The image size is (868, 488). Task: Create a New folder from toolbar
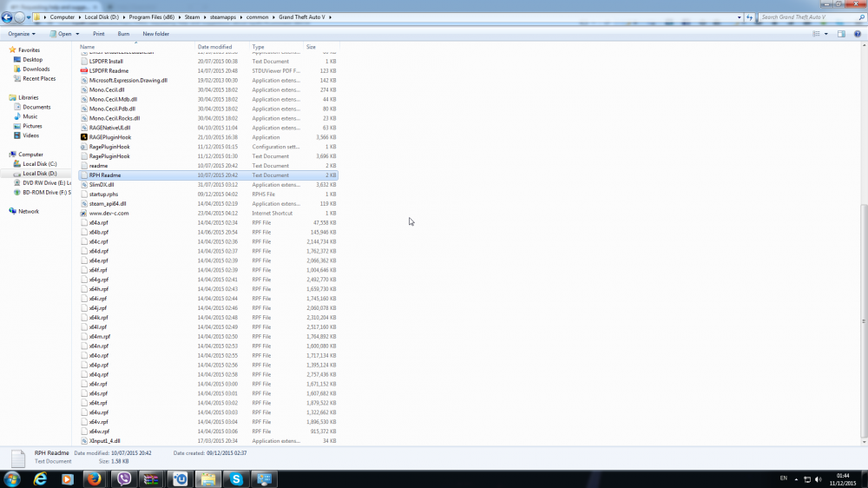[x=155, y=34]
